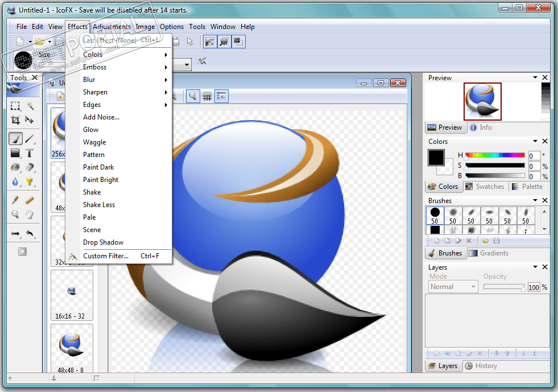
Task: Open the Info tab in Preview panel
Action: [x=481, y=127]
